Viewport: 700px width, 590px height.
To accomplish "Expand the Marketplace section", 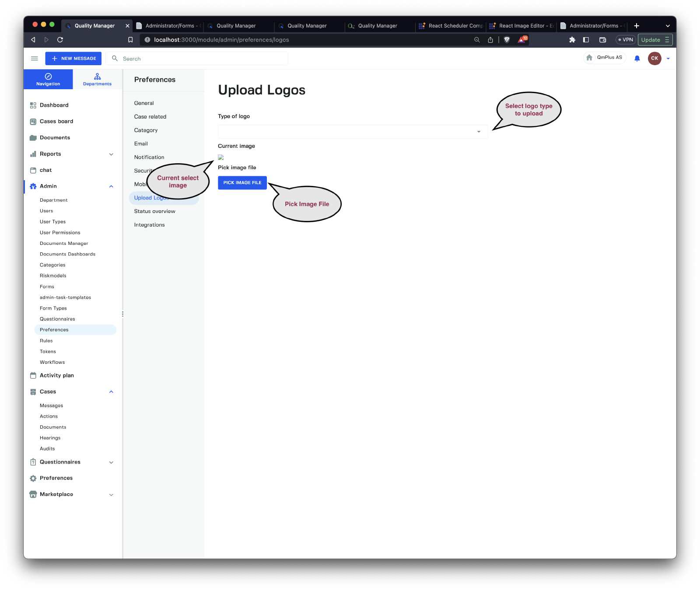I will (111, 495).
